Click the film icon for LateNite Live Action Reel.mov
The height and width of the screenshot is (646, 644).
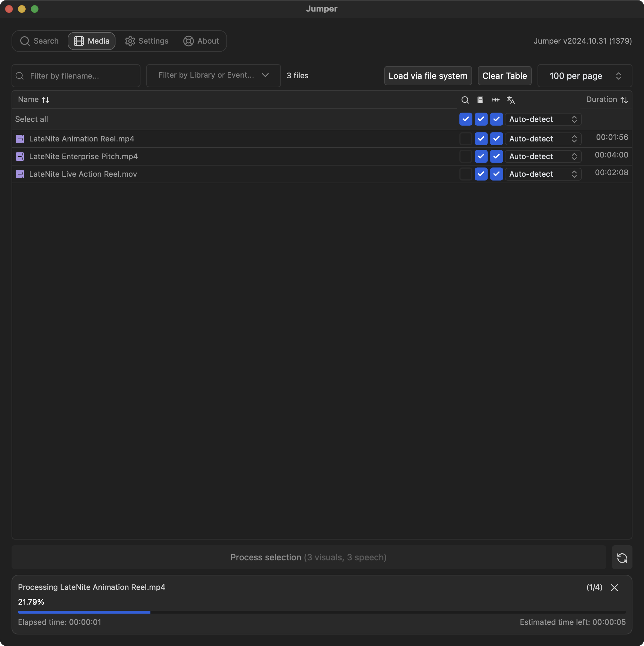click(20, 174)
